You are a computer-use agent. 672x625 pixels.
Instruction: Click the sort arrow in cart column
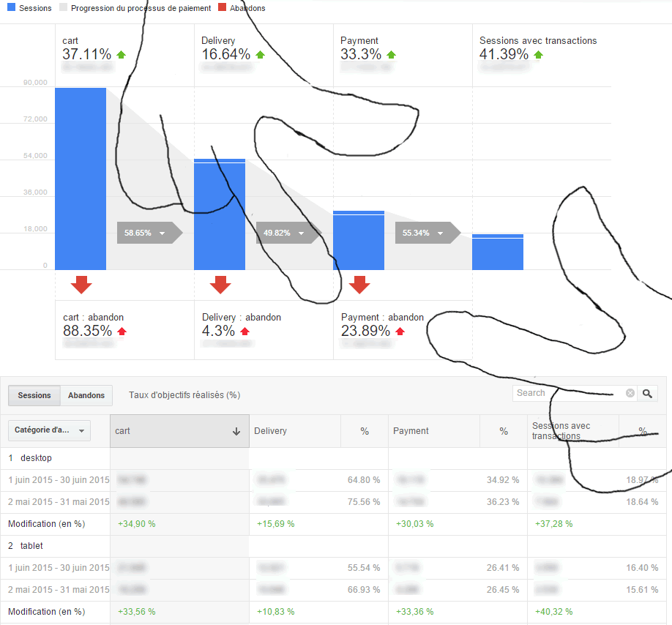click(x=236, y=432)
